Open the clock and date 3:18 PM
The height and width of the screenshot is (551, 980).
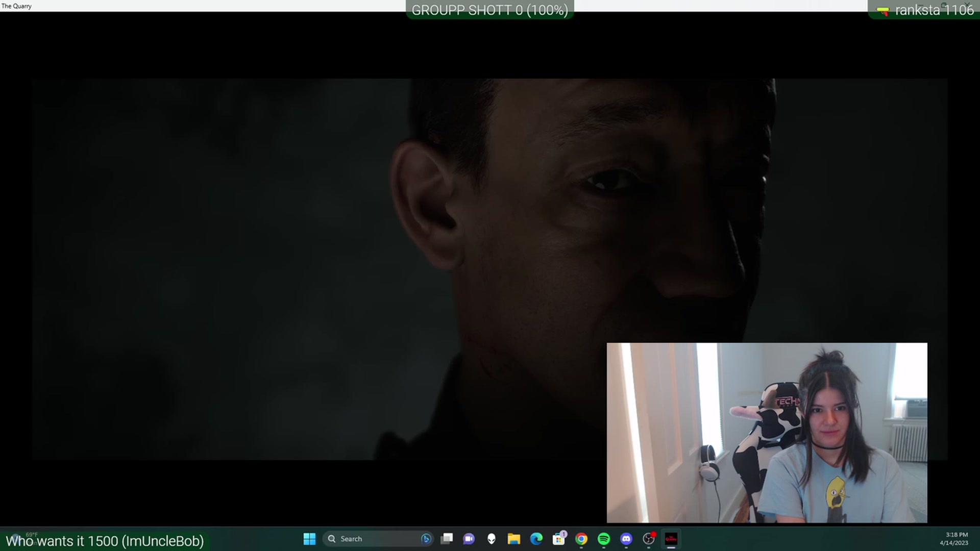coord(954,539)
